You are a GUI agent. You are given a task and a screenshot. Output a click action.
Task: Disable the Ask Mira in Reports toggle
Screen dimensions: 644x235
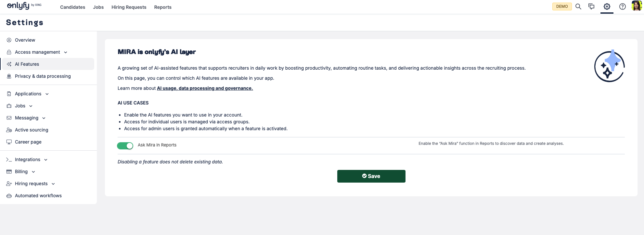pos(125,146)
